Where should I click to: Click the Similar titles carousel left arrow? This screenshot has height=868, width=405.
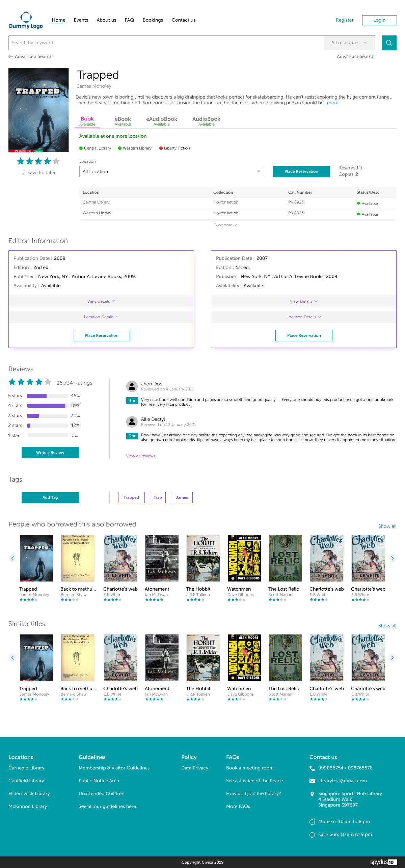(x=12, y=657)
